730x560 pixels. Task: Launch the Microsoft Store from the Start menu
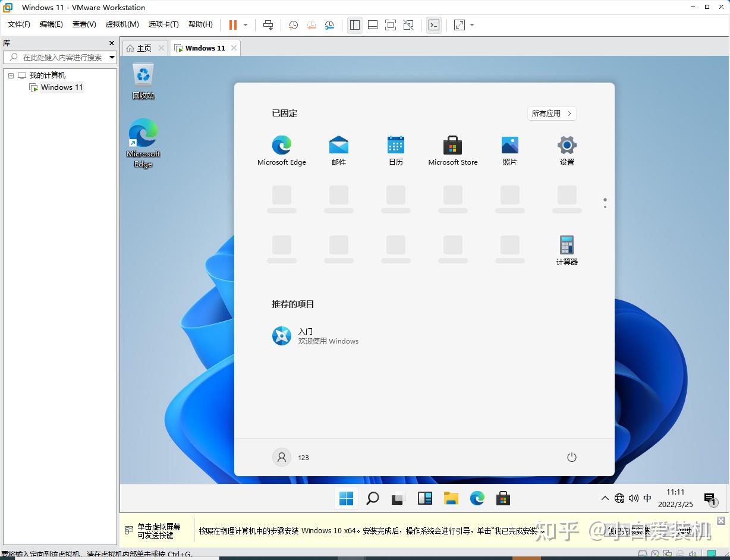click(452, 149)
